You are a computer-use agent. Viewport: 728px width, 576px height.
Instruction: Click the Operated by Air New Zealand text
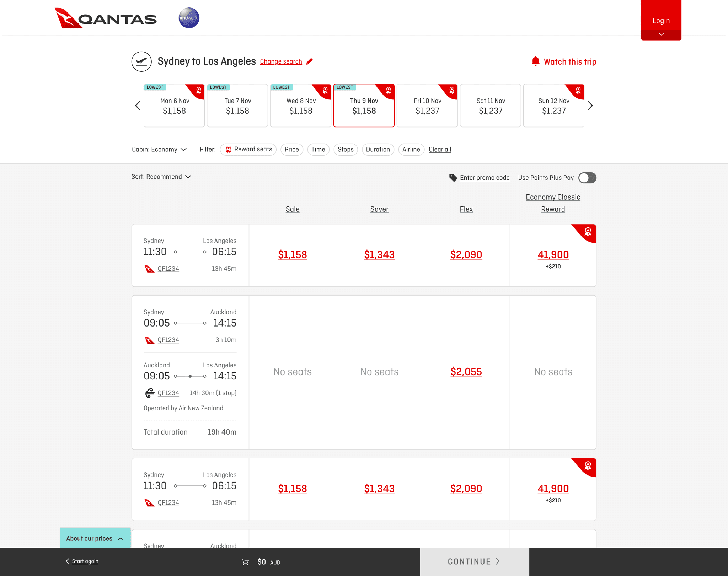(183, 408)
